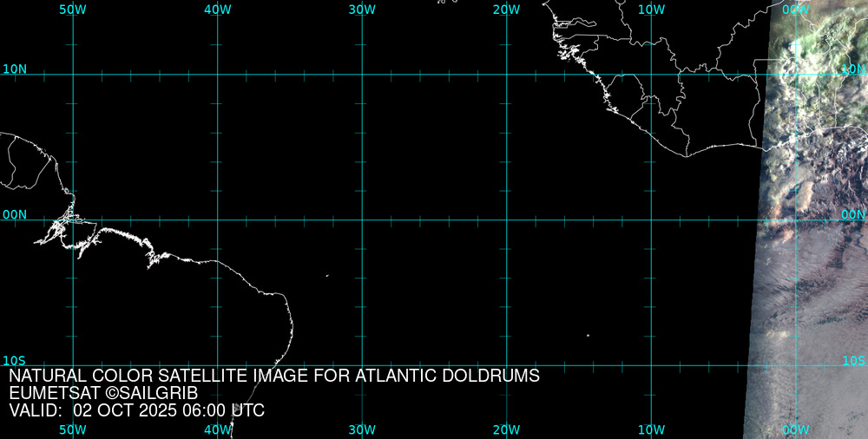Click the top 20W longitude label
The width and height of the screenshot is (868, 439).
coord(506,9)
